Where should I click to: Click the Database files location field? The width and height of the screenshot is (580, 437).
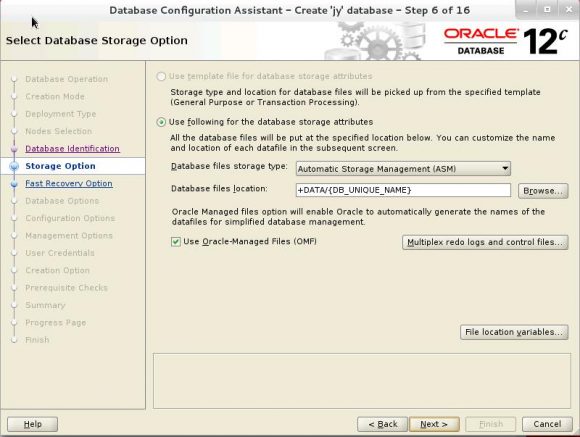403,190
